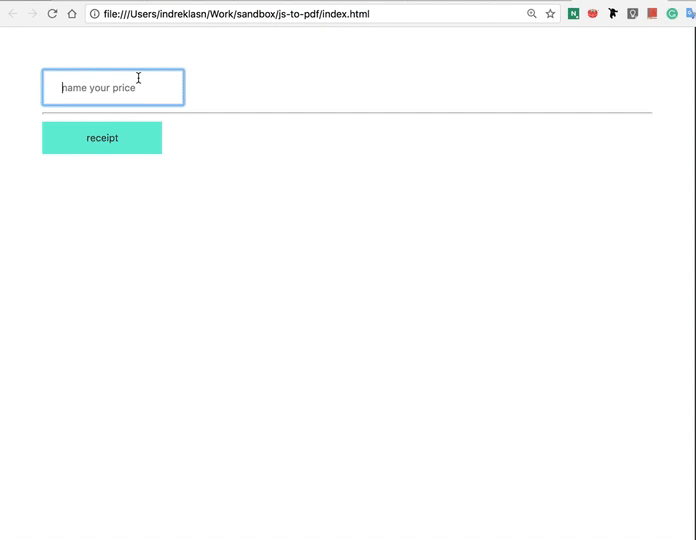Go to the home page icon
The image size is (696, 540).
pyautogui.click(x=72, y=14)
